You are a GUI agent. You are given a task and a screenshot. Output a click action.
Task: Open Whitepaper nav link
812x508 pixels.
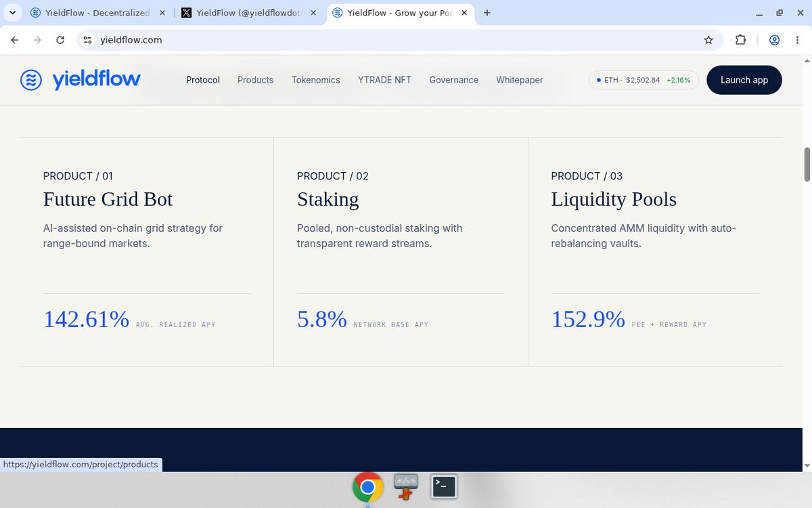(520, 80)
